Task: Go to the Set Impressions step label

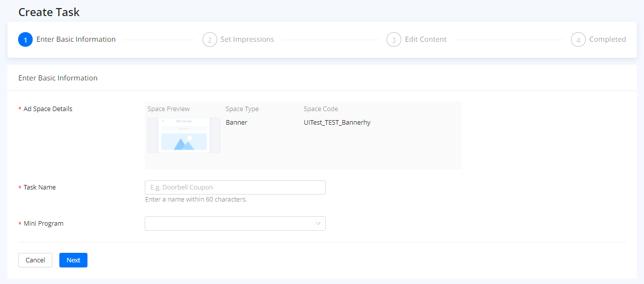Action: pos(247,39)
